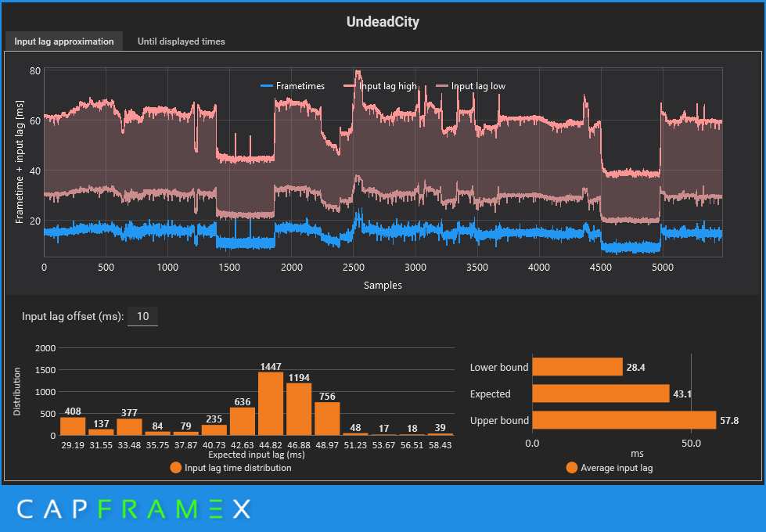The width and height of the screenshot is (766, 532).
Task: Toggle the Frametimes legend entry
Action: point(292,86)
